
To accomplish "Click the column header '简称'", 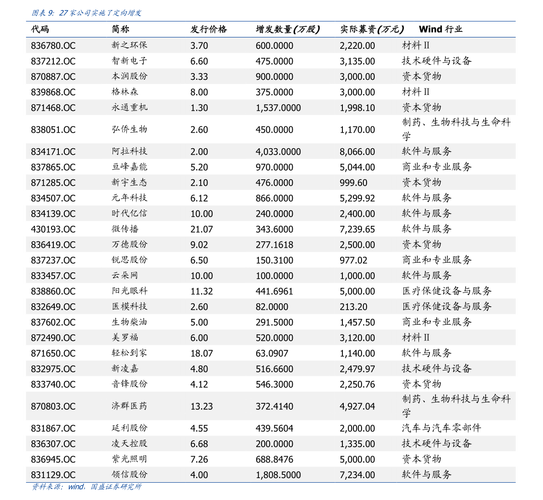I will tap(120, 29).
